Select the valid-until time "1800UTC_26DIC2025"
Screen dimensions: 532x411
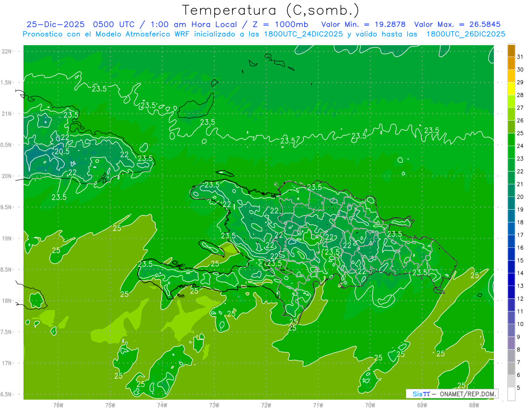click(x=466, y=34)
